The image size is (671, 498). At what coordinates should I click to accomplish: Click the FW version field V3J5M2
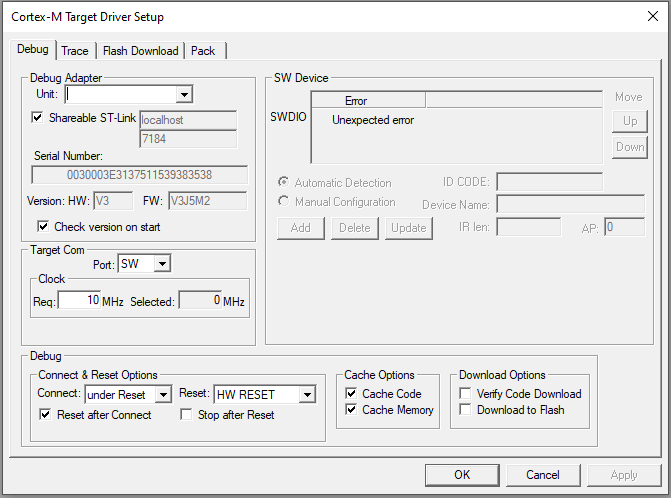click(x=208, y=201)
